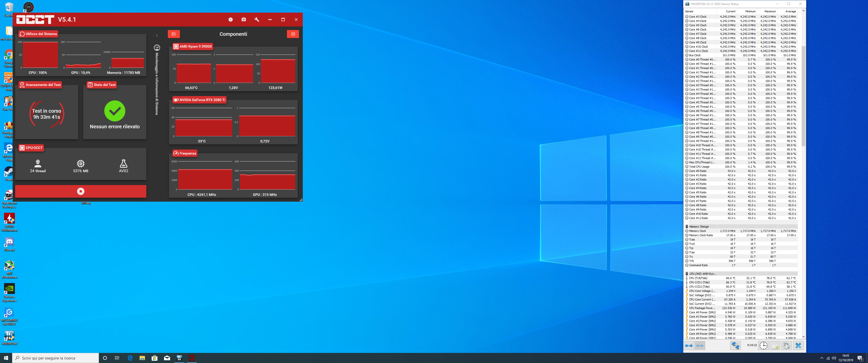The image size is (868, 363).
Task: Open the Mail app from taskbar
Action: pyautogui.click(x=167, y=358)
